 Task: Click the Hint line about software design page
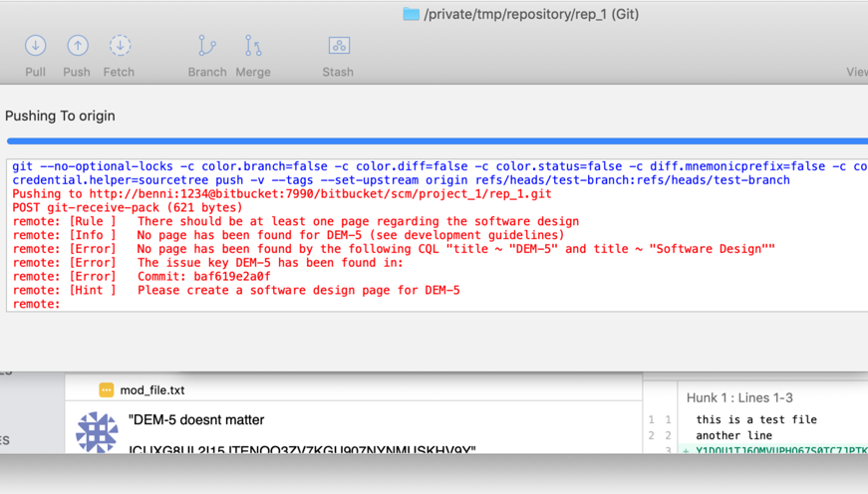tap(236, 291)
